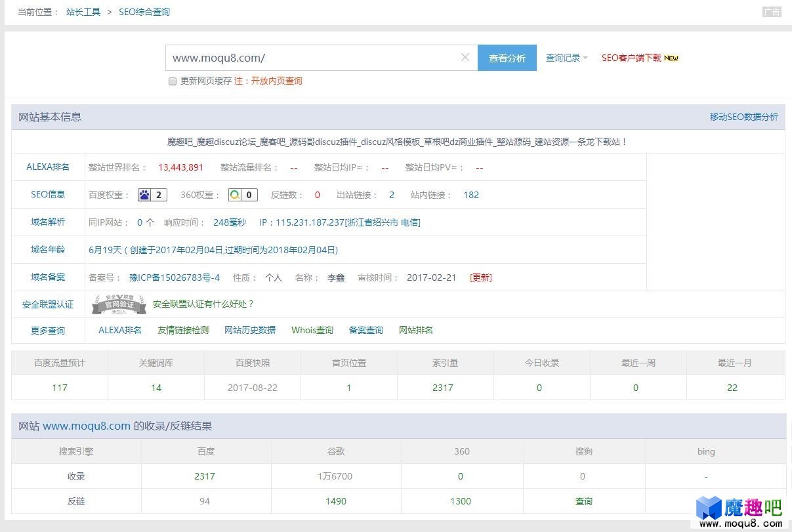Open Whois查询 link
The image size is (792, 532).
point(312,330)
